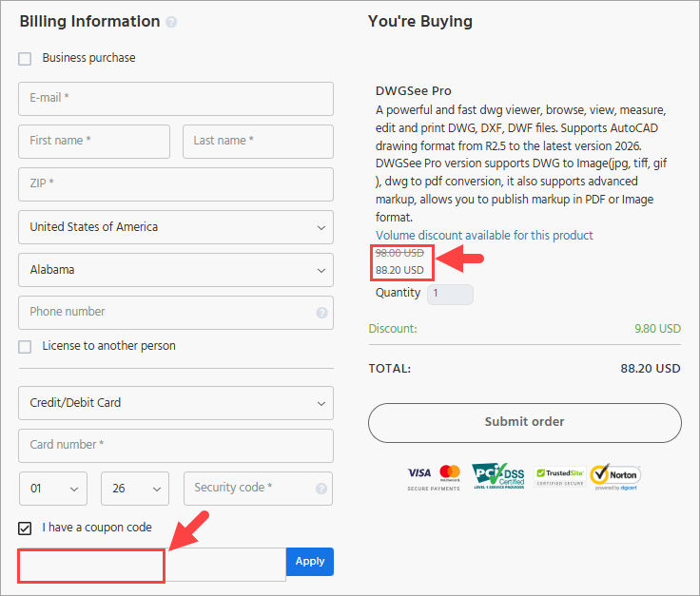The height and width of the screenshot is (596, 700).
Task: Uncheck I have a coupon code
Action: pos(25,529)
